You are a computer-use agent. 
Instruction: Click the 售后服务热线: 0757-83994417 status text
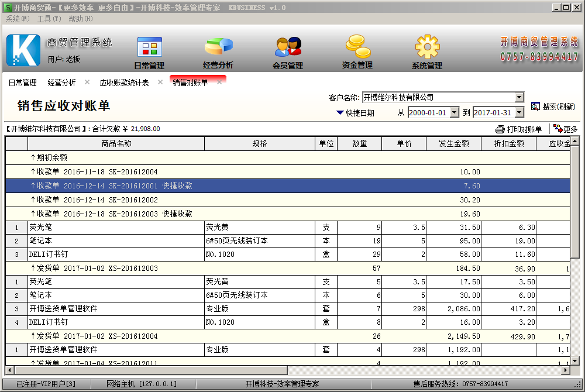coord(460,384)
